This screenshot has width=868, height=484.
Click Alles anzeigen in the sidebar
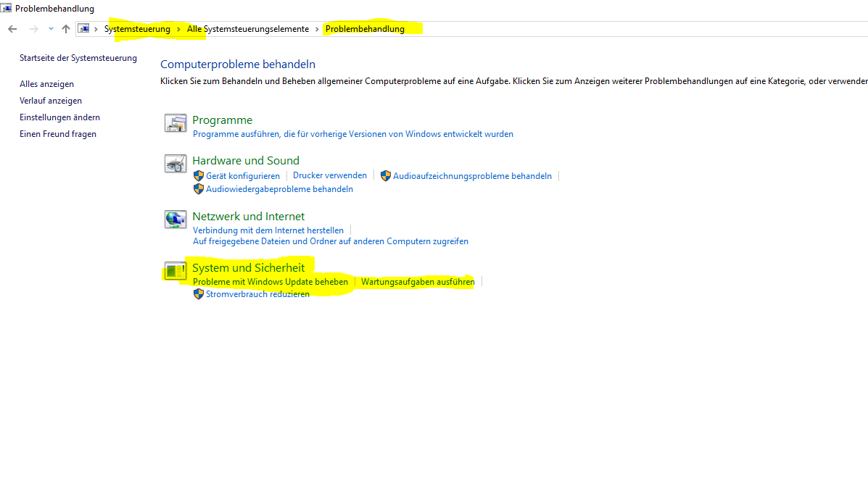[46, 84]
